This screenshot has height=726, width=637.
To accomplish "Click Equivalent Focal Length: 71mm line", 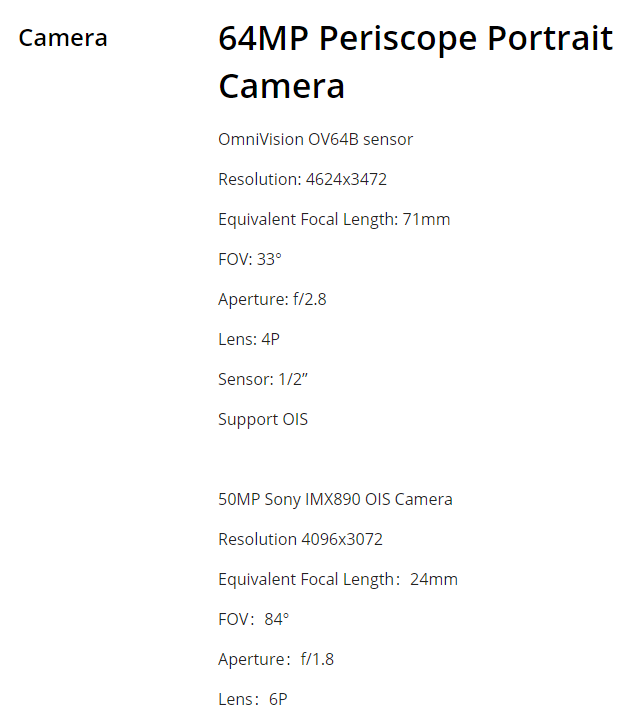I will click(334, 219).
